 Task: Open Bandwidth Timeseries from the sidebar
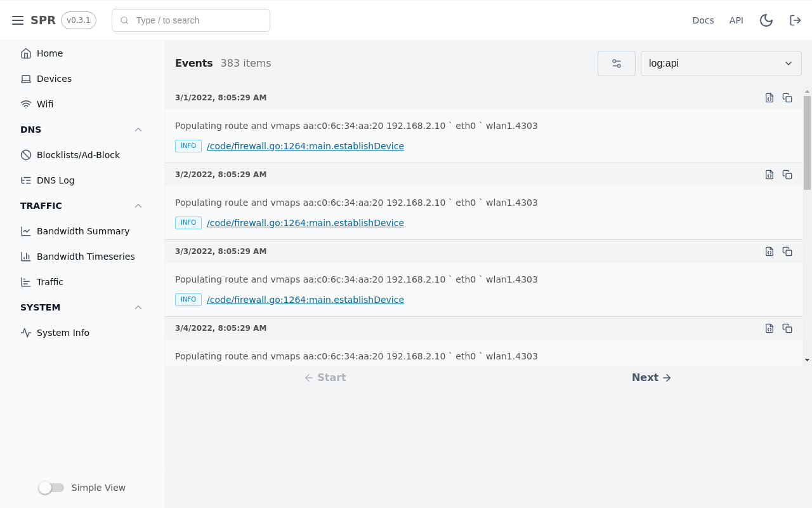86,256
